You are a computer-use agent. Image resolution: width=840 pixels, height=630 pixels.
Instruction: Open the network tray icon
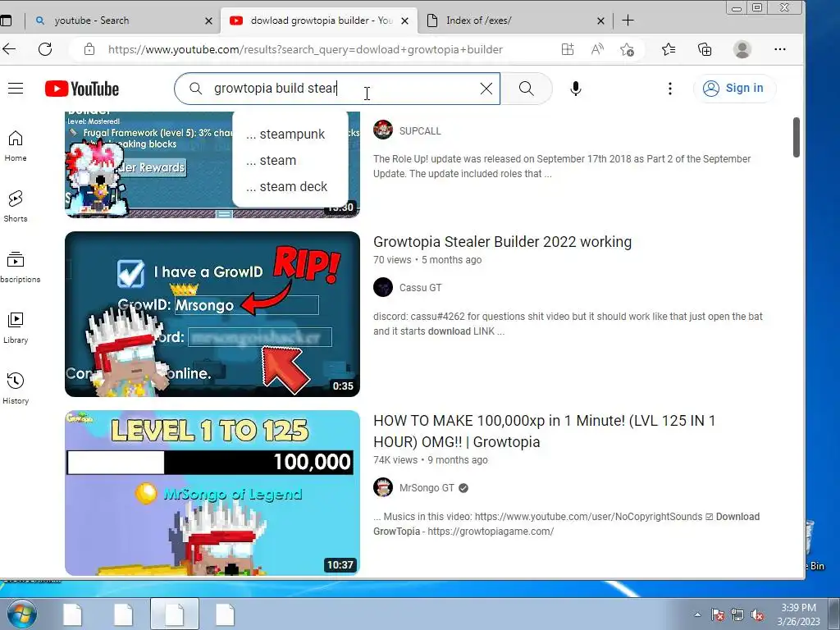(737, 615)
